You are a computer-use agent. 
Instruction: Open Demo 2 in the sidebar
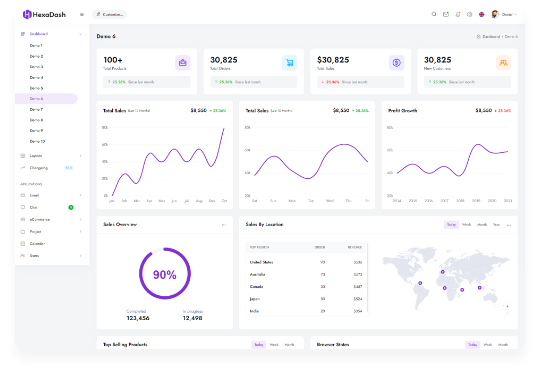pyautogui.click(x=36, y=56)
